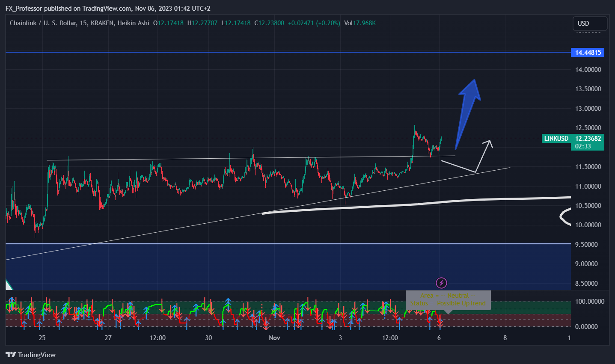The height and width of the screenshot is (364, 615).
Task: Open the USD currency selector
Action: click(x=590, y=24)
